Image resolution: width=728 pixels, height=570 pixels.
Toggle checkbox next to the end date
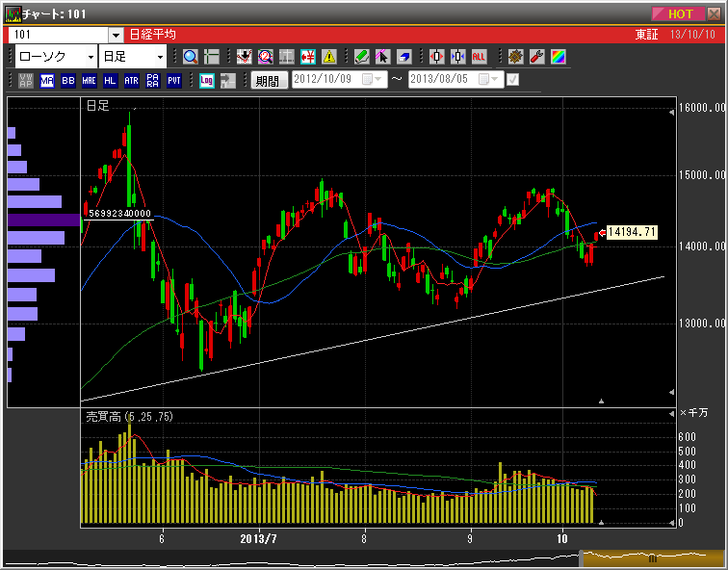tap(513, 80)
